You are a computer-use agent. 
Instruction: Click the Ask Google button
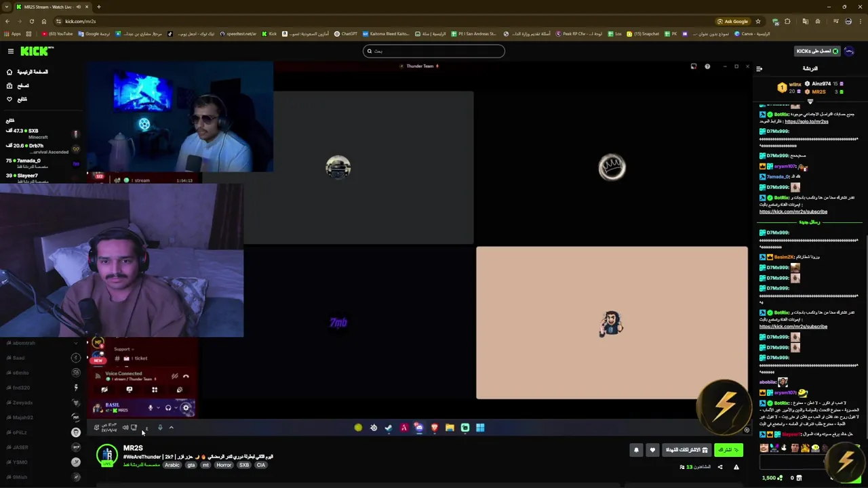pyautogui.click(x=732, y=21)
